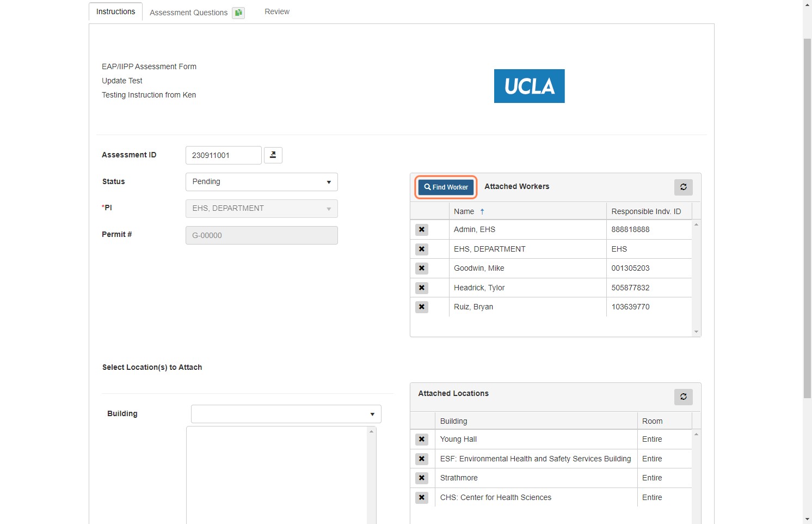Click the Permit # field
Viewport: 812px width, 524px height.
pyautogui.click(x=262, y=235)
